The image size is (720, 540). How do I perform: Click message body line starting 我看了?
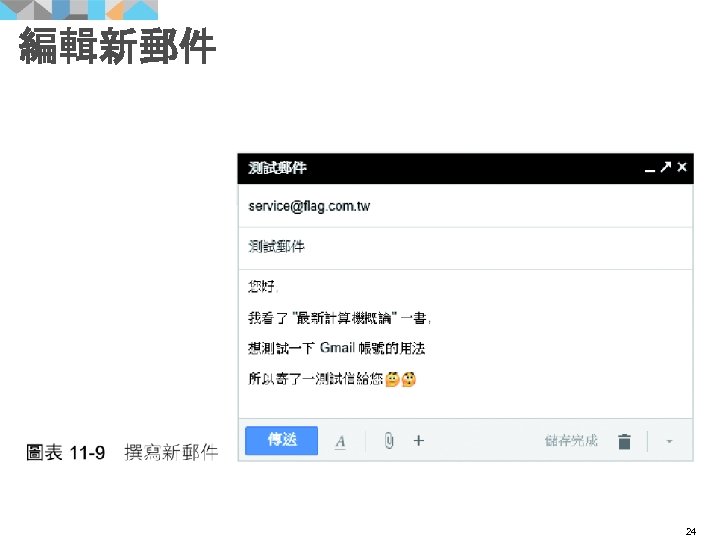(x=339, y=318)
